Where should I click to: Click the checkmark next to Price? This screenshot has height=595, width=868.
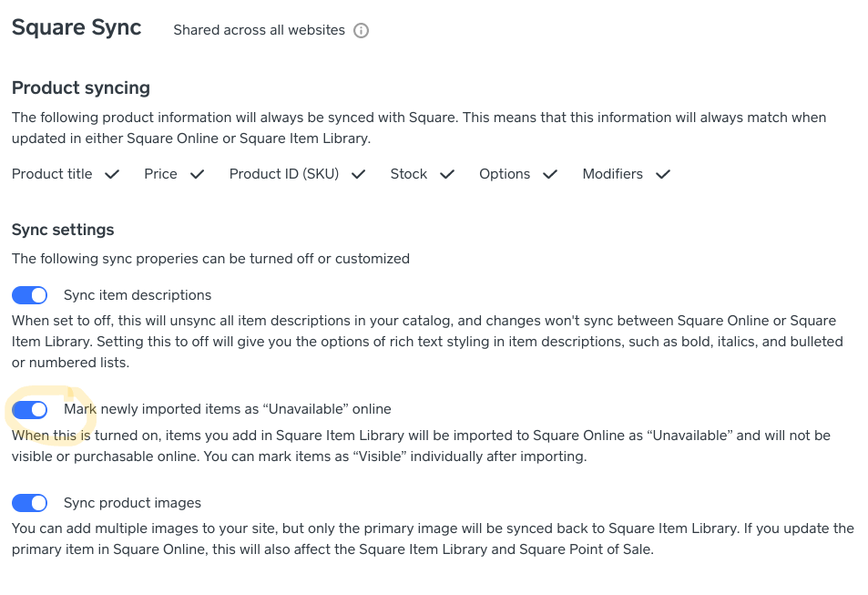coord(197,174)
